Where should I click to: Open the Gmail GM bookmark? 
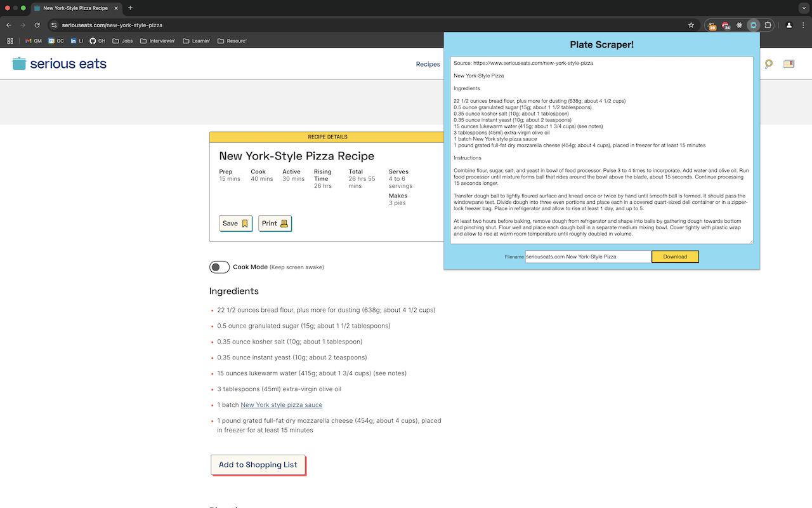pyautogui.click(x=34, y=41)
